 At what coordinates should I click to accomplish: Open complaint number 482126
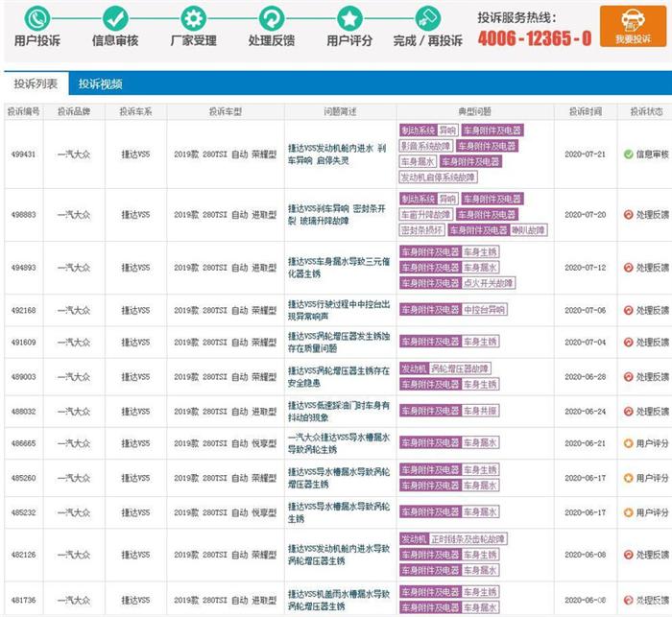pyautogui.click(x=24, y=555)
